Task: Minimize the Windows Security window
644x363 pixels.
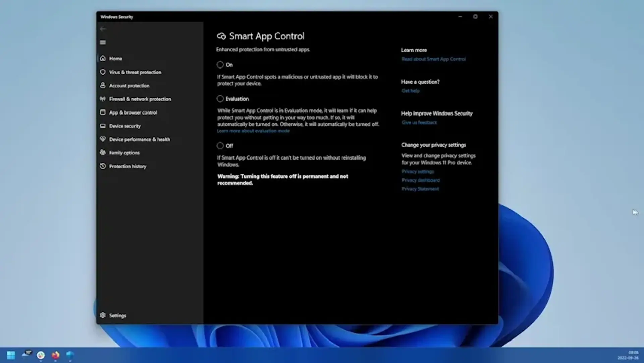Action: pyautogui.click(x=460, y=16)
